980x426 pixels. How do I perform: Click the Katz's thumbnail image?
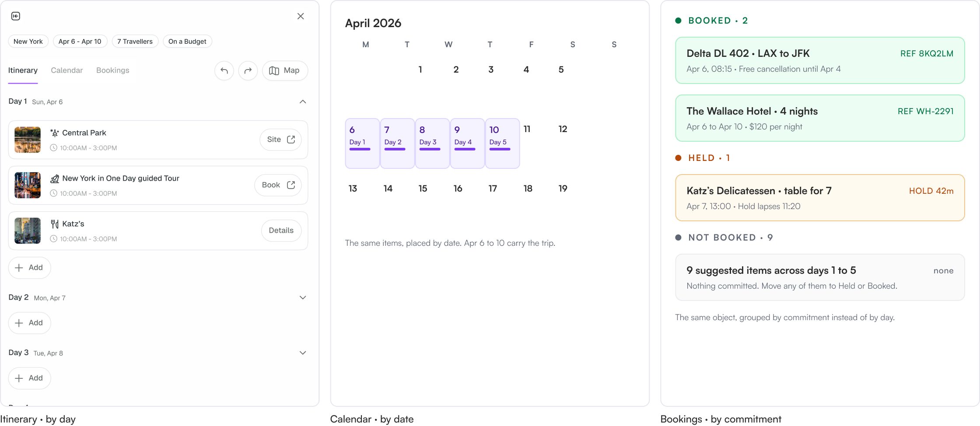coord(28,230)
